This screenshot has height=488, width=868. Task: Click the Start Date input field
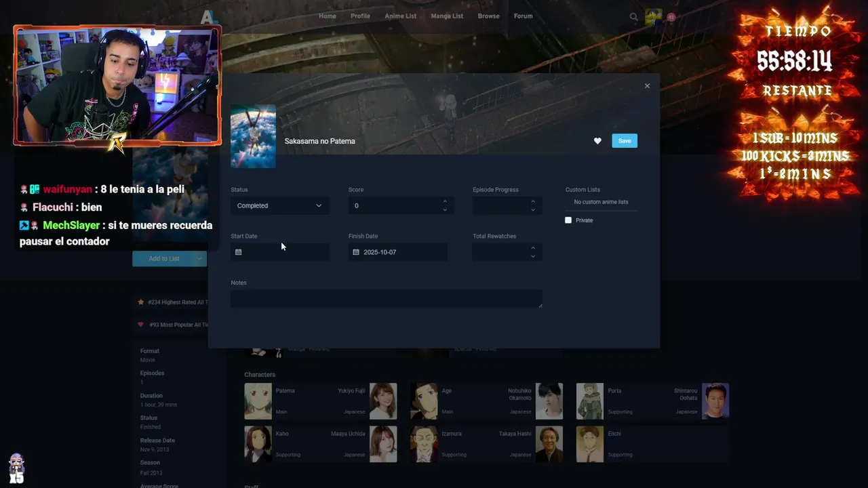[x=280, y=252]
